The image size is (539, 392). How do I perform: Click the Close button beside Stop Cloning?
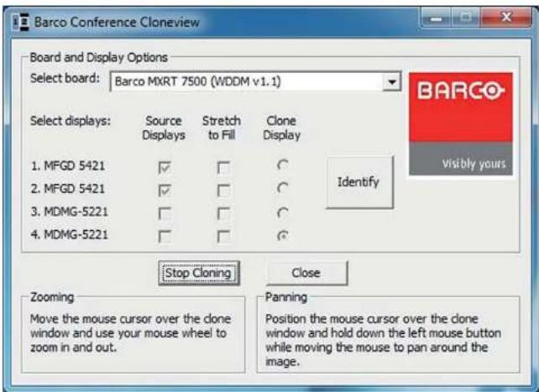coord(306,274)
